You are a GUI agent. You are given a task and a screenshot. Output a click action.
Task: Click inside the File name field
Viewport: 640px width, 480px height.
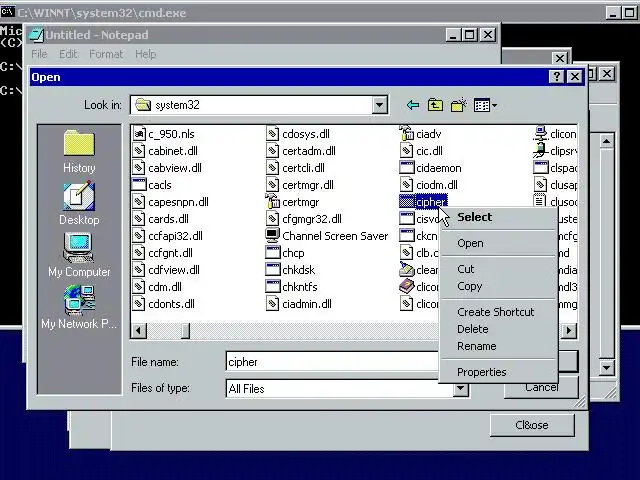click(332, 362)
